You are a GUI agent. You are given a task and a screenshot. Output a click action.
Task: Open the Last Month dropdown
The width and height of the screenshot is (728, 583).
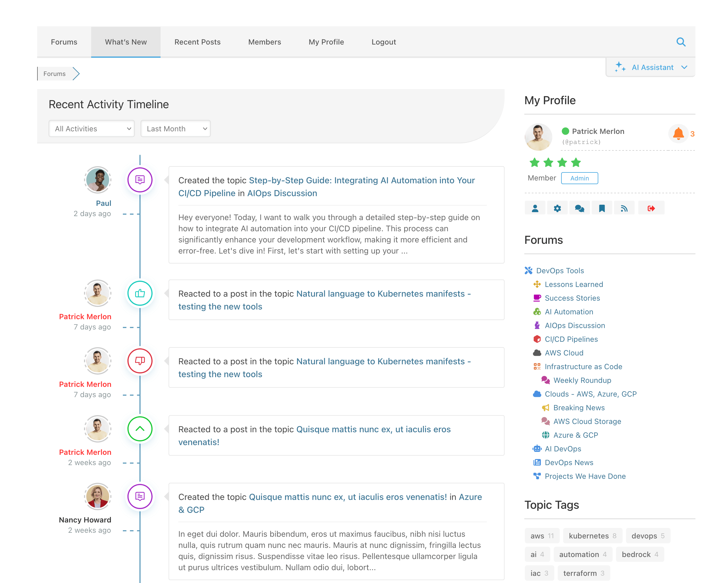[x=176, y=128]
